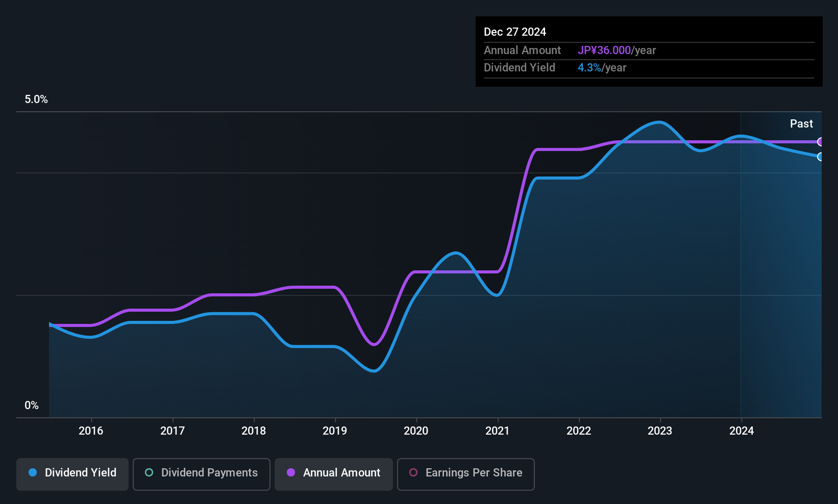Click the 5.0% gridline label
Viewport: 838px width, 504px height.
point(36,99)
